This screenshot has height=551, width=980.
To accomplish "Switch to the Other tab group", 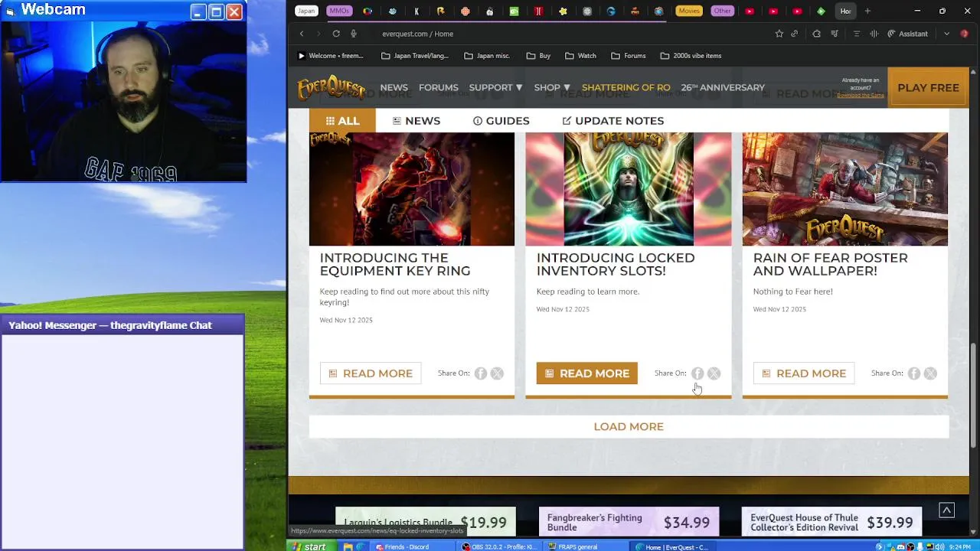I will (722, 11).
